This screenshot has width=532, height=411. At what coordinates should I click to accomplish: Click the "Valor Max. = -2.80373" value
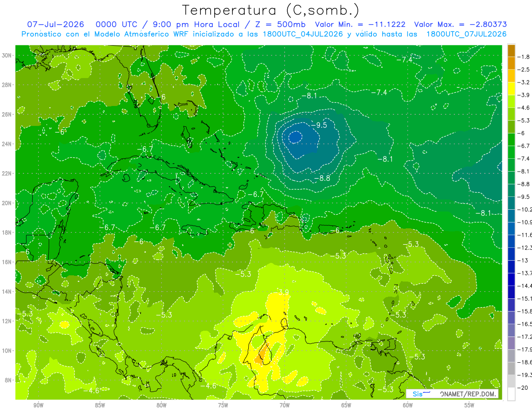tap(460, 24)
